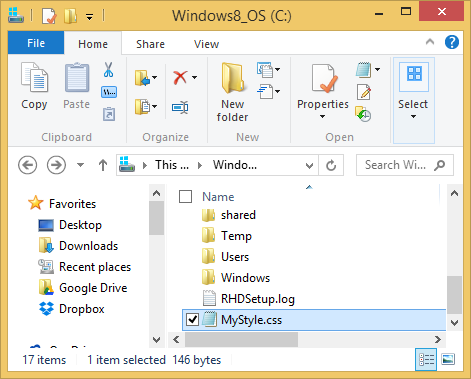Image resolution: width=471 pixels, height=379 pixels.
Task: Click the drive icon in title bar
Action: click(x=16, y=15)
